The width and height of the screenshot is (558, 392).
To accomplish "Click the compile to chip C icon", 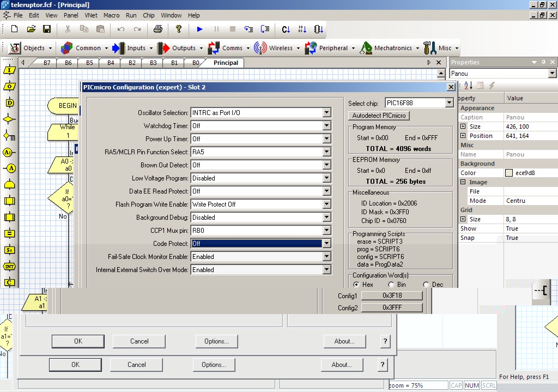I will point(286,29).
